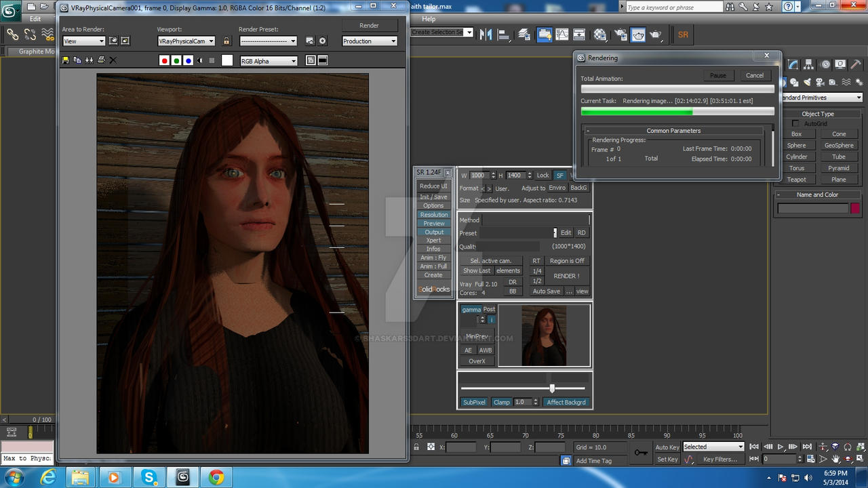The width and height of the screenshot is (868, 488).
Task: Switch to the Options tab in SolidRocks
Action: pyautogui.click(x=433, y=205)
